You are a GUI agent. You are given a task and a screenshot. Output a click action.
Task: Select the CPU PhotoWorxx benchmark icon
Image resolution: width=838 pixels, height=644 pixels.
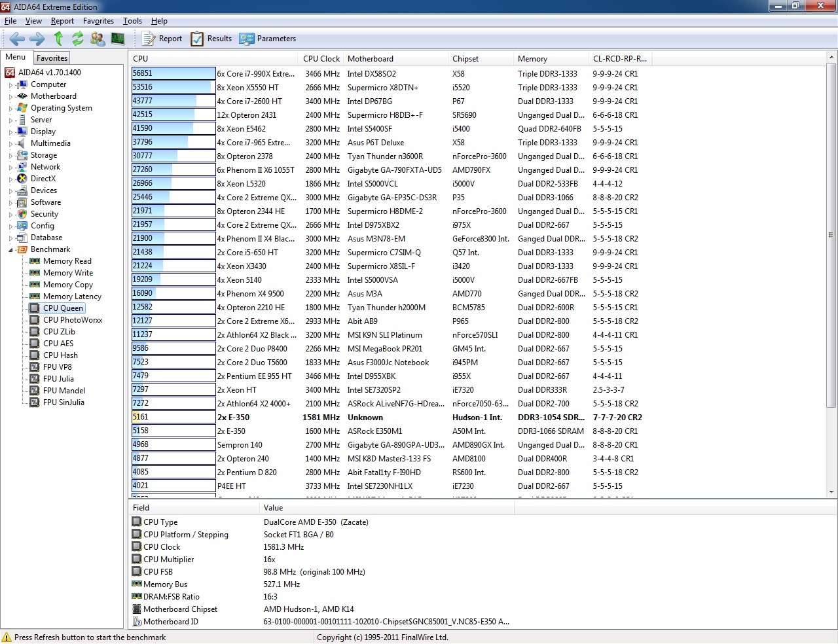35,320
